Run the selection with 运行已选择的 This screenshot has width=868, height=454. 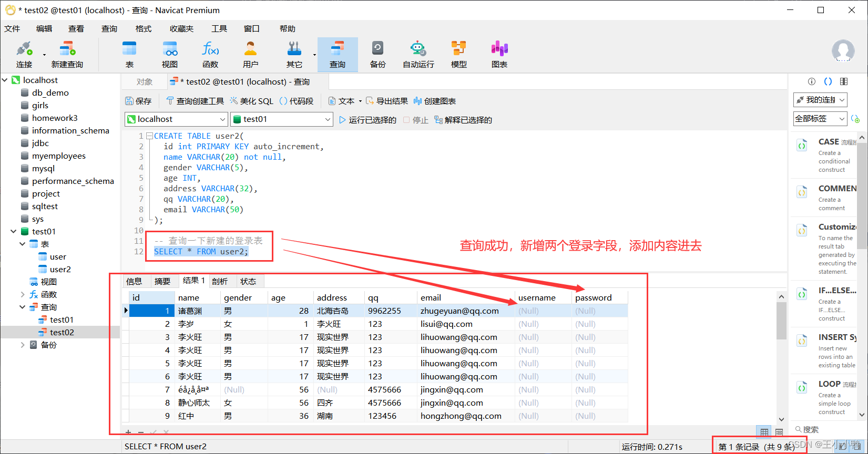coord(367,120)
